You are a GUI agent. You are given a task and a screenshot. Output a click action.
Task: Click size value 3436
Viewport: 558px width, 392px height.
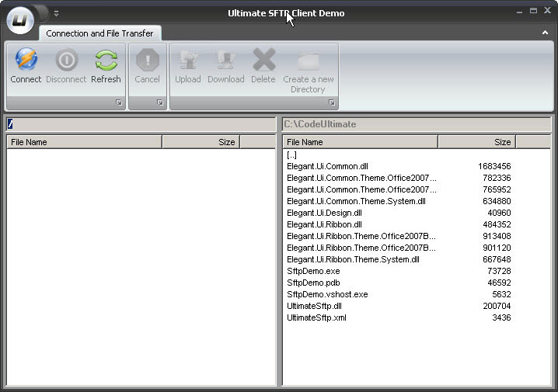(x=501, y=317)
